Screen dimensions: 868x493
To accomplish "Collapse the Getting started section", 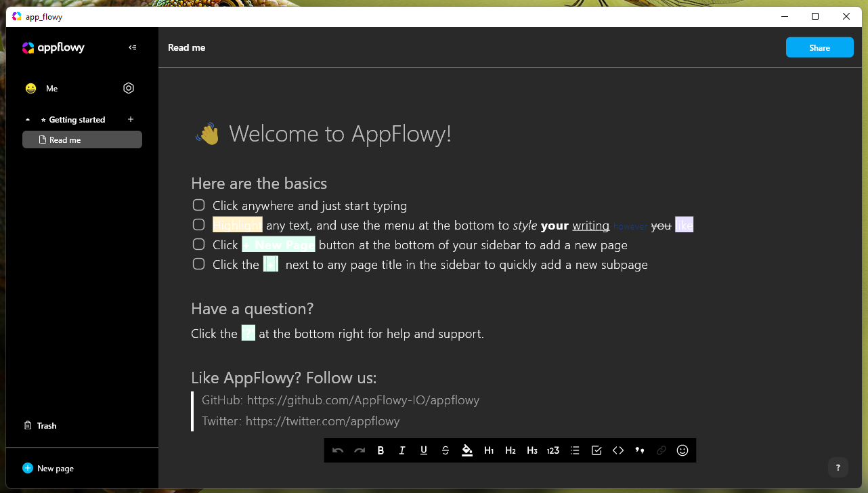I will (x=28, y=119).
